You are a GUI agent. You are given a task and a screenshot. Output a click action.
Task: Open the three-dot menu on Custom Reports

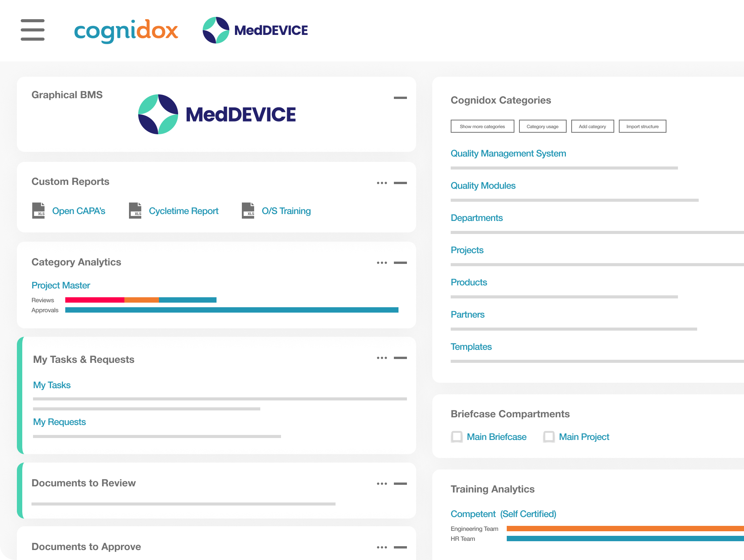pos(382,183)
